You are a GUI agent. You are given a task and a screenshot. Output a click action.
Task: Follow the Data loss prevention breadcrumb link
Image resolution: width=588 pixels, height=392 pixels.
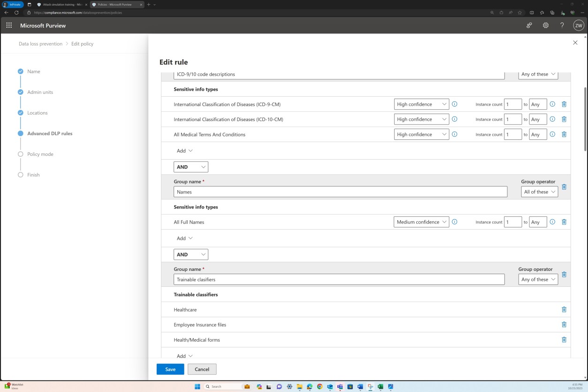coord(40,43)
